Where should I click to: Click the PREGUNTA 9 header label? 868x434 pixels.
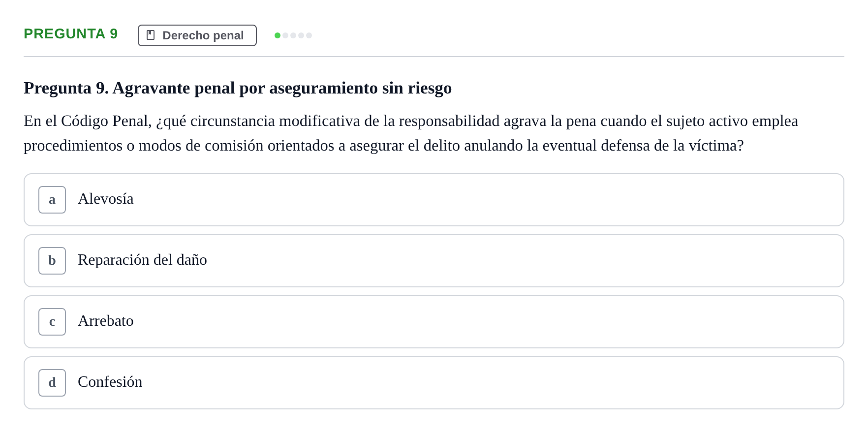tap(71, 33)
